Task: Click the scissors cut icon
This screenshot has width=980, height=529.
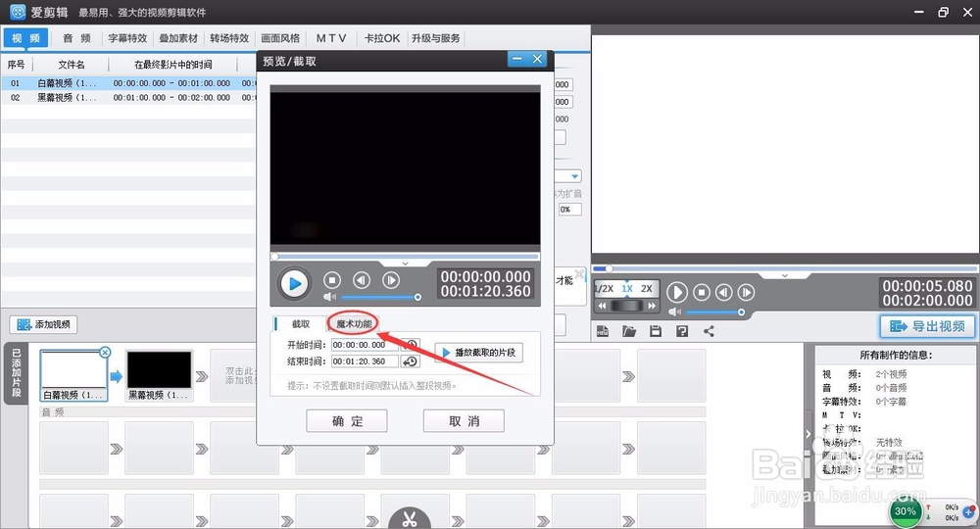Action: (410, 518)
